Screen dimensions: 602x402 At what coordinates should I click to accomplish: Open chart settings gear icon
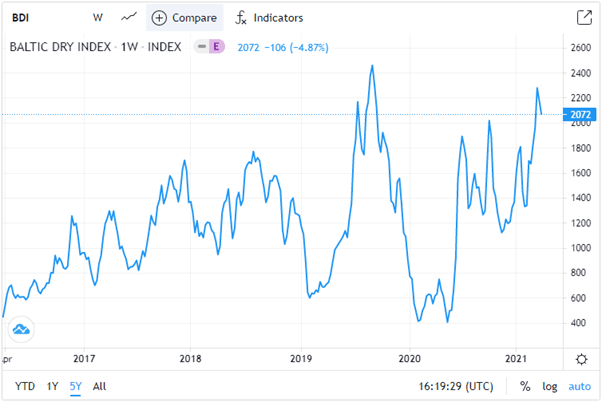tap(582, 358)
